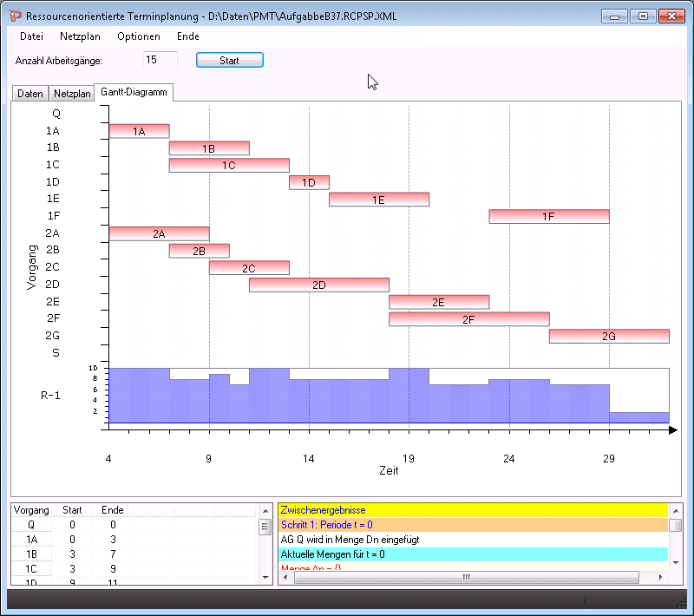The image size is (694, 616).
Task: Open the Optionen menu
Action: tap(139, 36)
